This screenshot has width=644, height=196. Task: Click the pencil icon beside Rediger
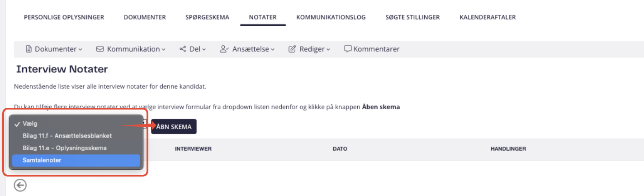(x=292, y=49)
